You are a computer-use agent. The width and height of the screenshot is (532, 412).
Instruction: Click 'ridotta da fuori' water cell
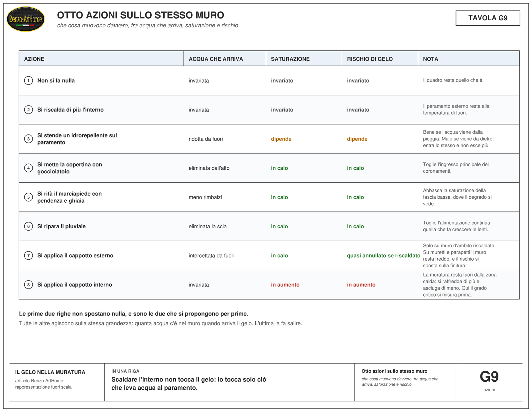[x=206, y=139]
